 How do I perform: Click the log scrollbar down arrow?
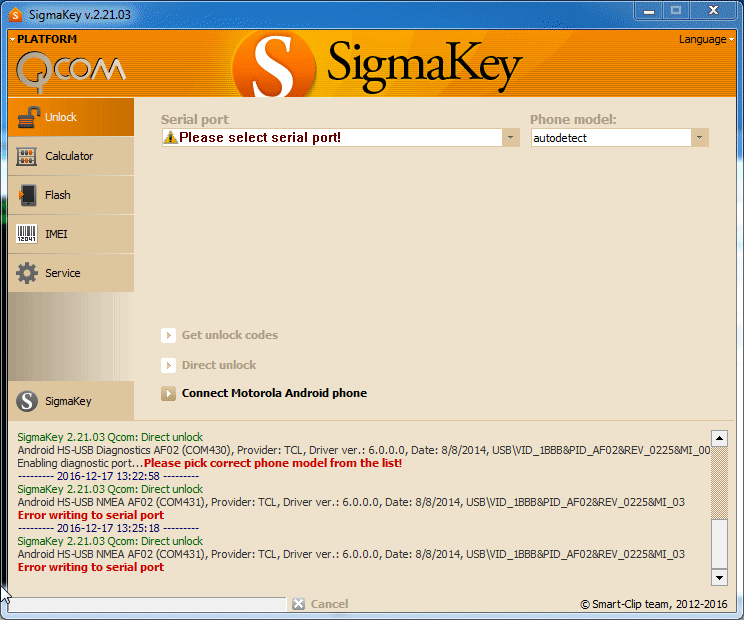[719, 577]
